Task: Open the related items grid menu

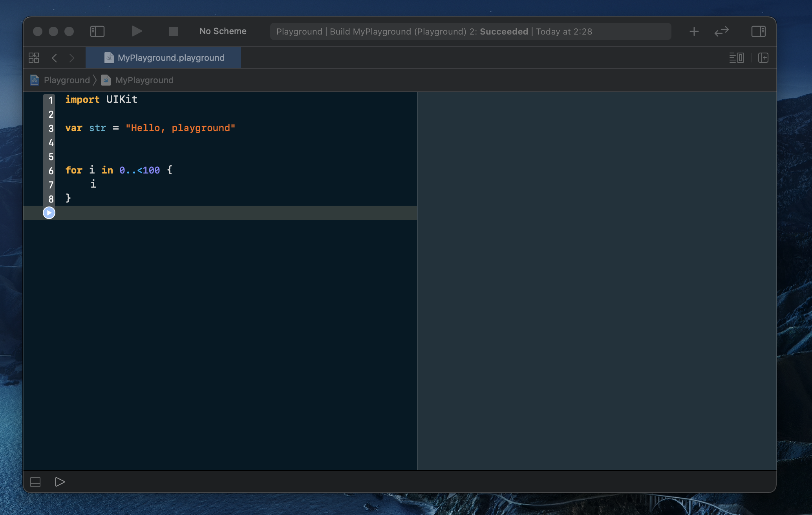Action: coord(34,58)
